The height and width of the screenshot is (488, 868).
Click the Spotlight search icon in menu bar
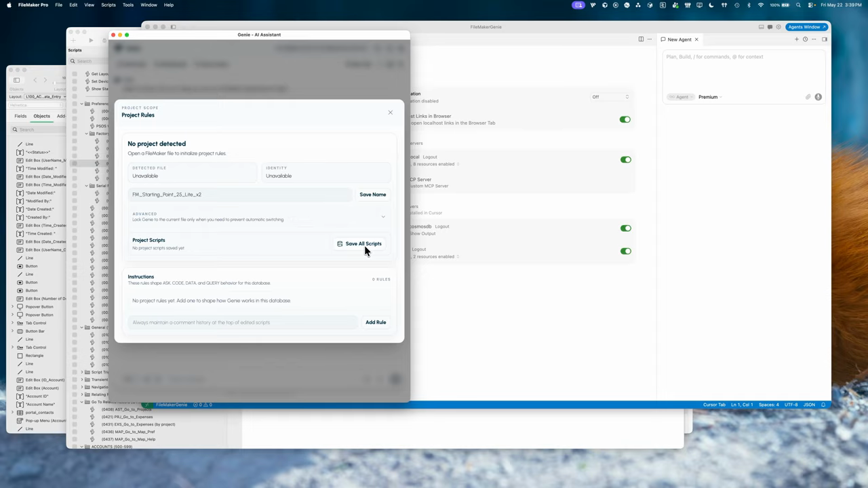[x=798, y=5]
